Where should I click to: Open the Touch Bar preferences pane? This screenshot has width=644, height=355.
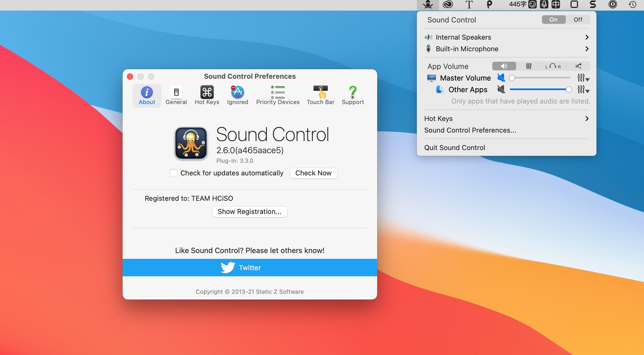pos(320,95)
